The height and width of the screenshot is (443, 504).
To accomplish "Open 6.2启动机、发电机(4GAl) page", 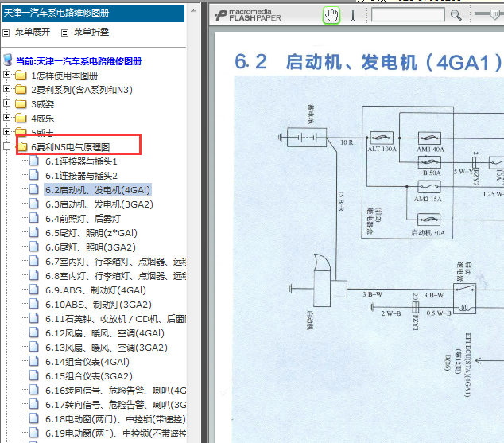I will pyautogui.click(x=98, y=190).
